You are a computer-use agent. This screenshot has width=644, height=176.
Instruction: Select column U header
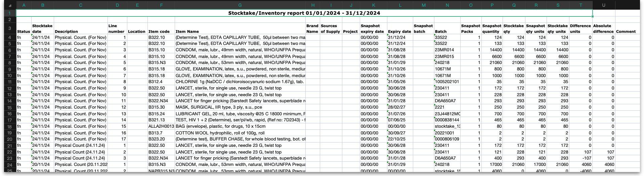tap(603, 5)
